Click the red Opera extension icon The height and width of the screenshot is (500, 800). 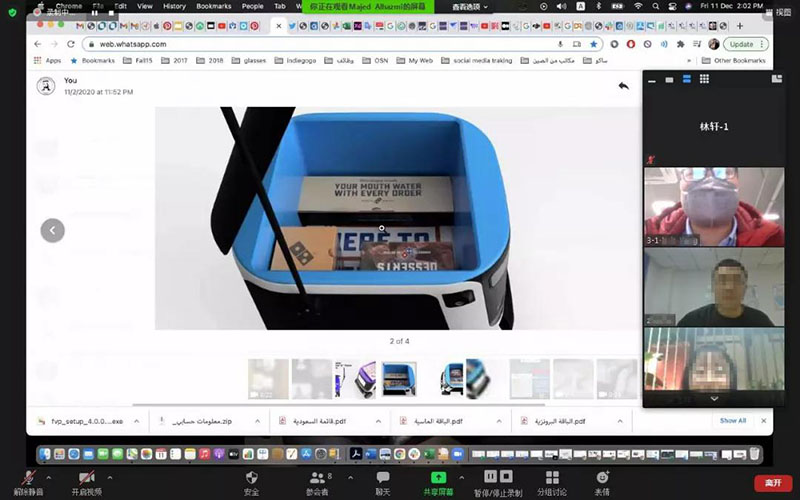pyautogui.click(x=631, y=44)
